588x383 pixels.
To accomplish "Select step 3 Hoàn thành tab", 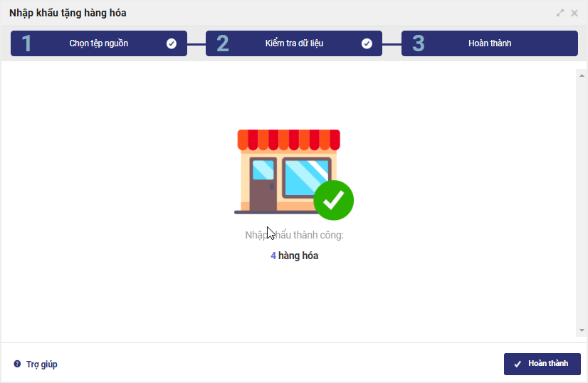I will (489, 43).
